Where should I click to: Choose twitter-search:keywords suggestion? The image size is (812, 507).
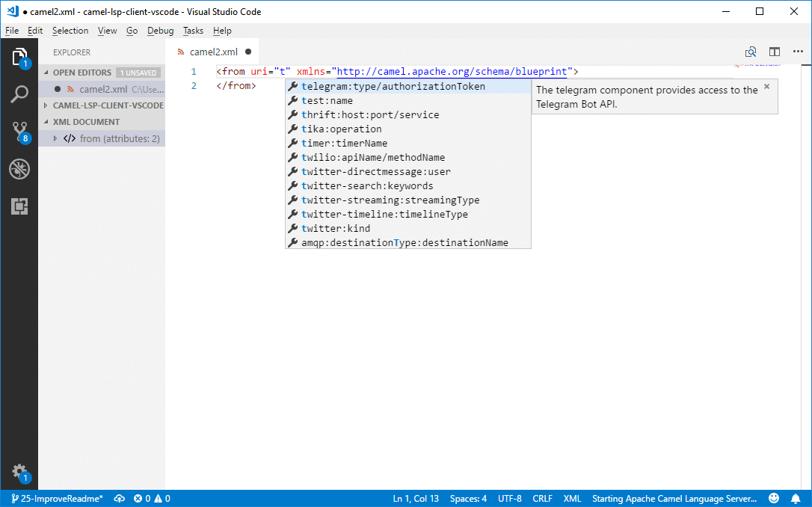408,186
